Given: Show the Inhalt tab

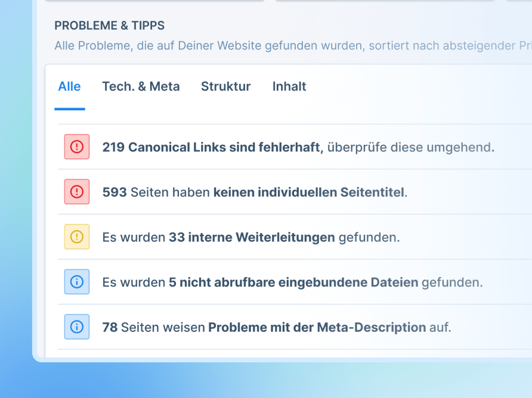Looking at the screenshot, I should (289, 86).
